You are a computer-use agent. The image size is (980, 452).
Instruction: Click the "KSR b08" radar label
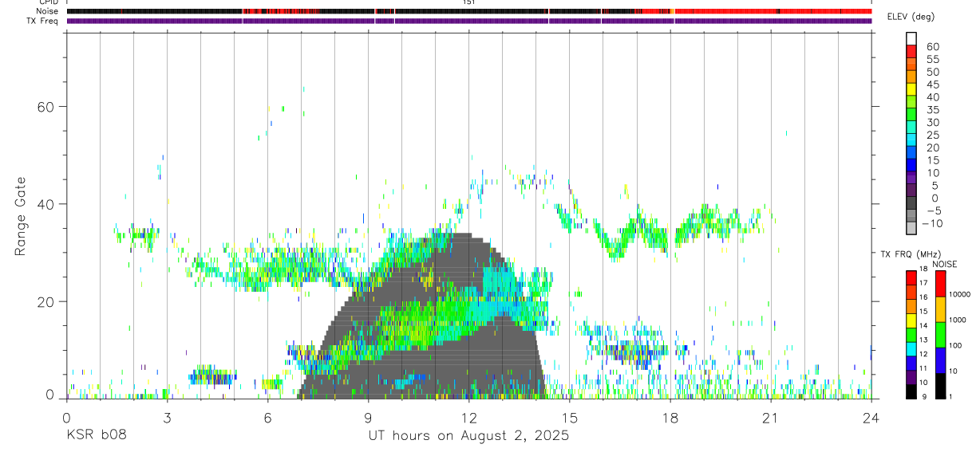click(x=96, y=436)
